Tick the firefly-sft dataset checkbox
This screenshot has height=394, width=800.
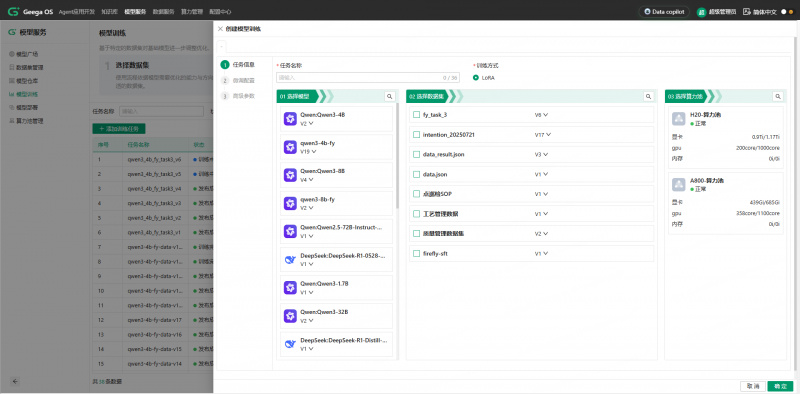(416, 253)
